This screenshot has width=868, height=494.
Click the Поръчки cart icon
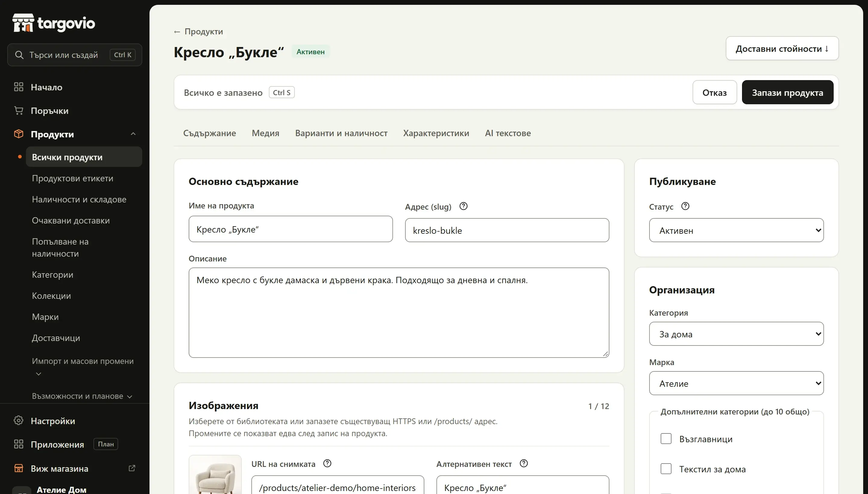[x=19, y=111]
